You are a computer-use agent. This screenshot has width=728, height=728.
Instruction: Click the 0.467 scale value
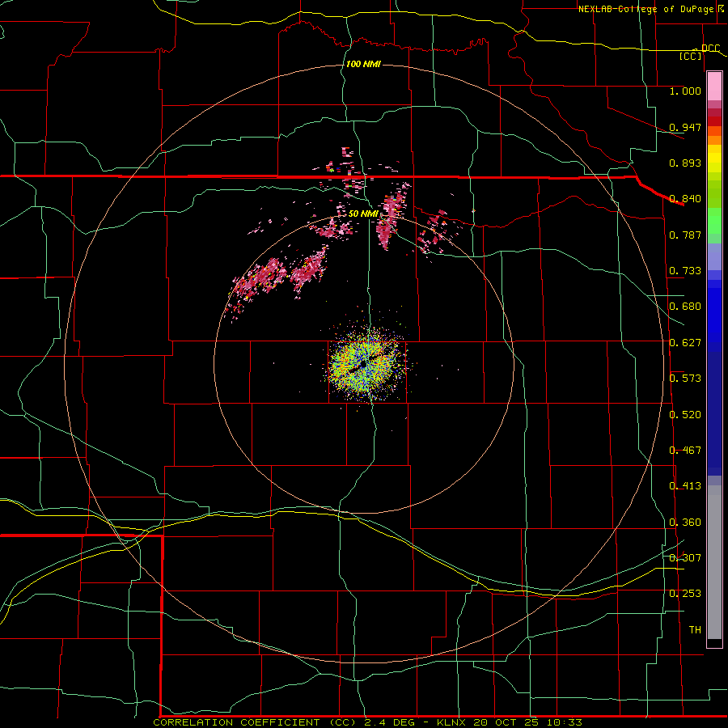(x=685, y=451)
